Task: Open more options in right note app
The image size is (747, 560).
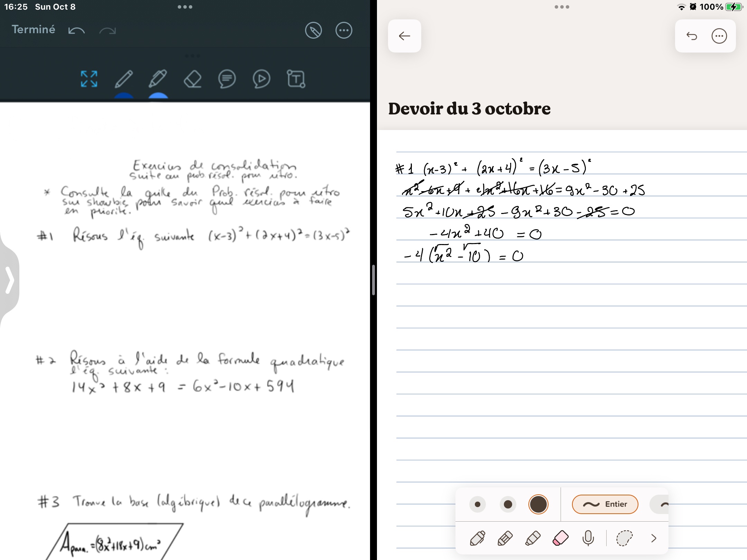Action: 719,36
